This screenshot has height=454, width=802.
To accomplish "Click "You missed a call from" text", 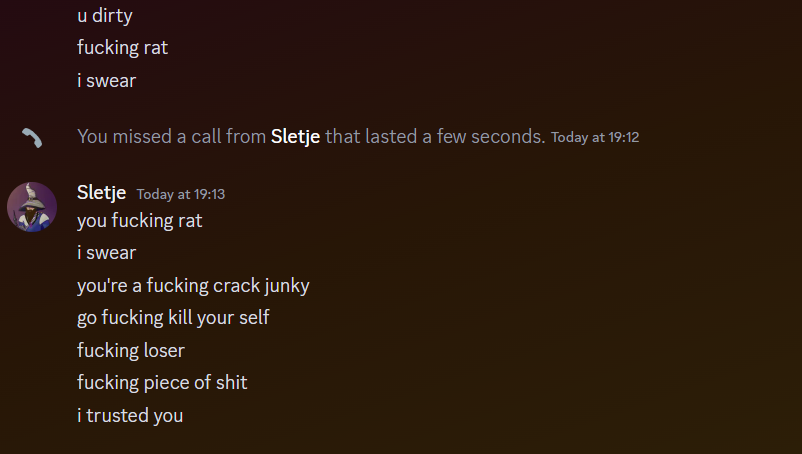I will coord(171,136).
